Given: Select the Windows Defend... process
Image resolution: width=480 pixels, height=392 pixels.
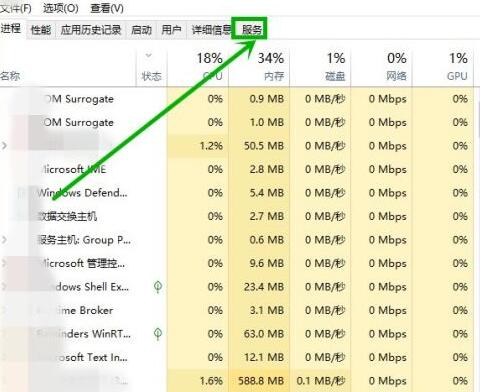Looking at the screenshot, I should (x=82, y=193).
